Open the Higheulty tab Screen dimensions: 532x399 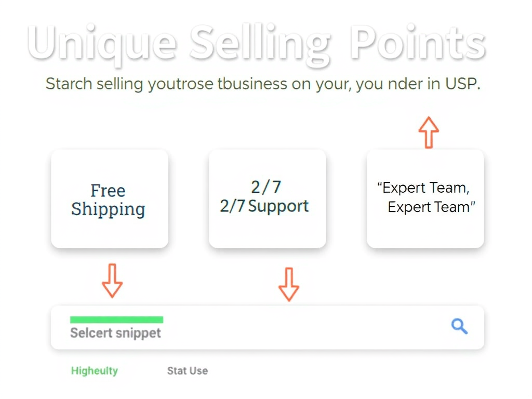coord(95,371)
